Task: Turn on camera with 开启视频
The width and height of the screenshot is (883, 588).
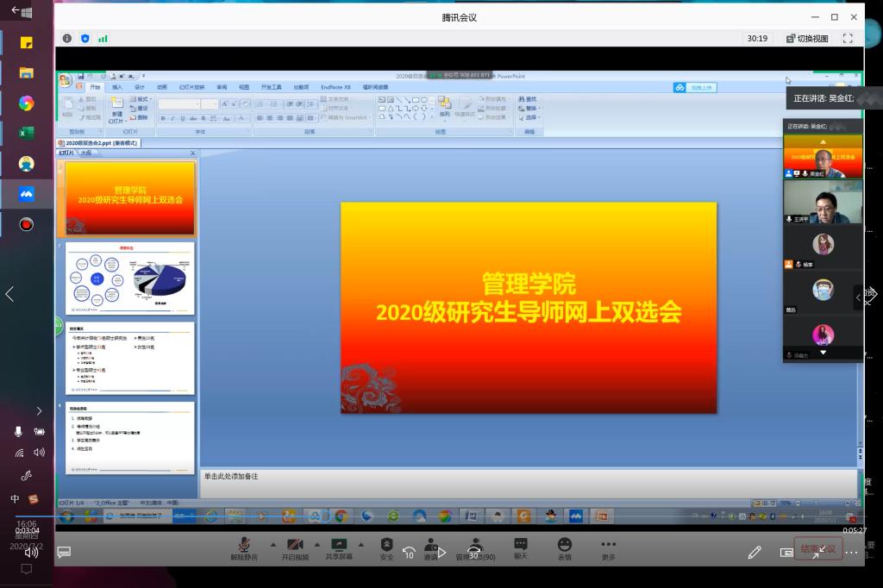Action: (x=294, y=548)
